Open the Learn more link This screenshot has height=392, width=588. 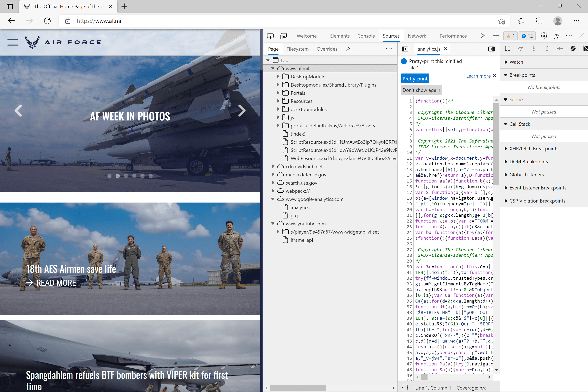pos(478,76)
